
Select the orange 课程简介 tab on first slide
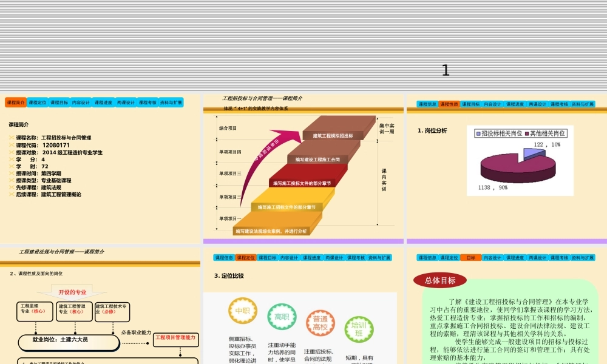[x=16, y=103]
